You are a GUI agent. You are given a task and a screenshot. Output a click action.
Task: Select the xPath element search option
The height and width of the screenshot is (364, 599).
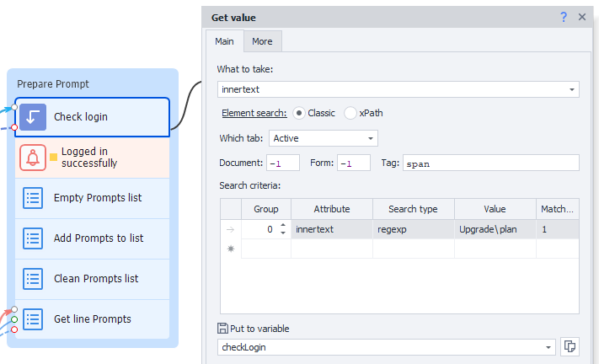[350, 113]
